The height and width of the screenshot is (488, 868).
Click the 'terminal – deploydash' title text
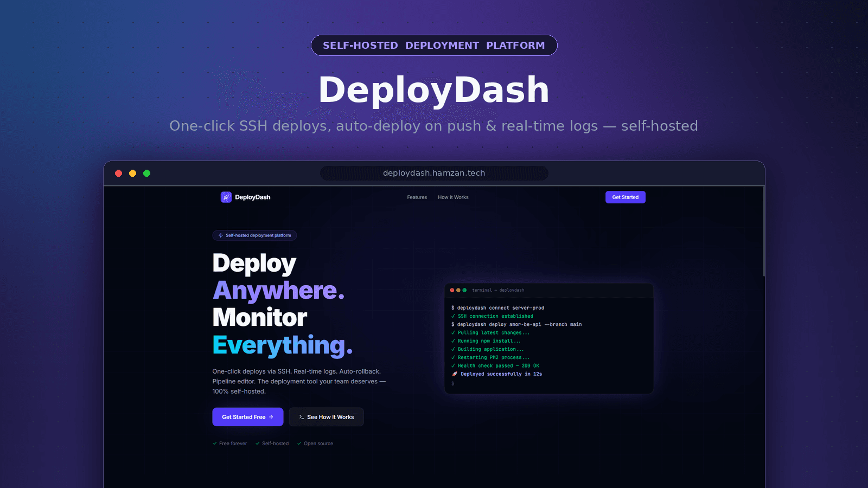click(x=498, y=290)
